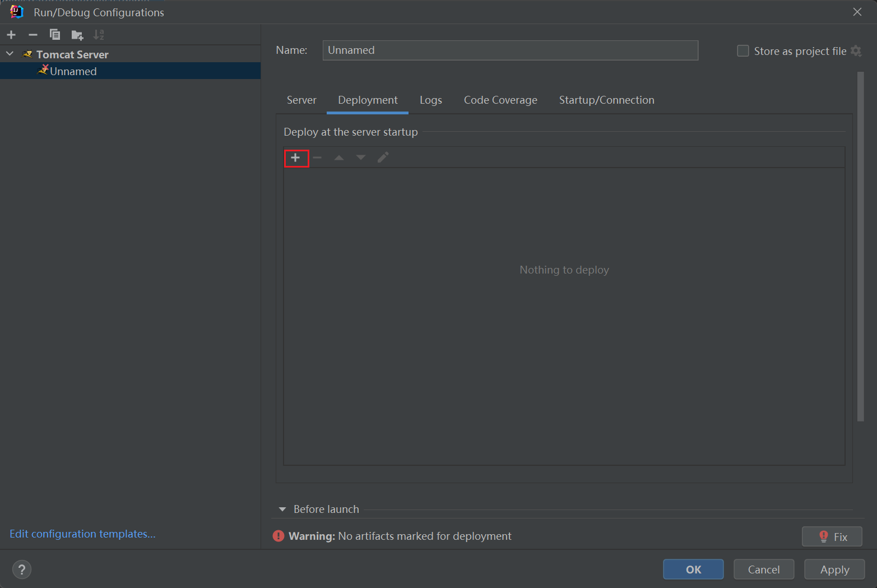This screenshot has width=877, height=588.
Task: Open help with question mark button
Action: tap(22, 570)
